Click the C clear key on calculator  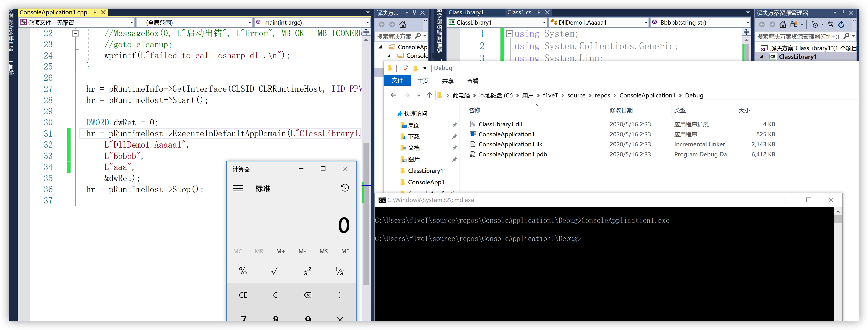point(275,295)
